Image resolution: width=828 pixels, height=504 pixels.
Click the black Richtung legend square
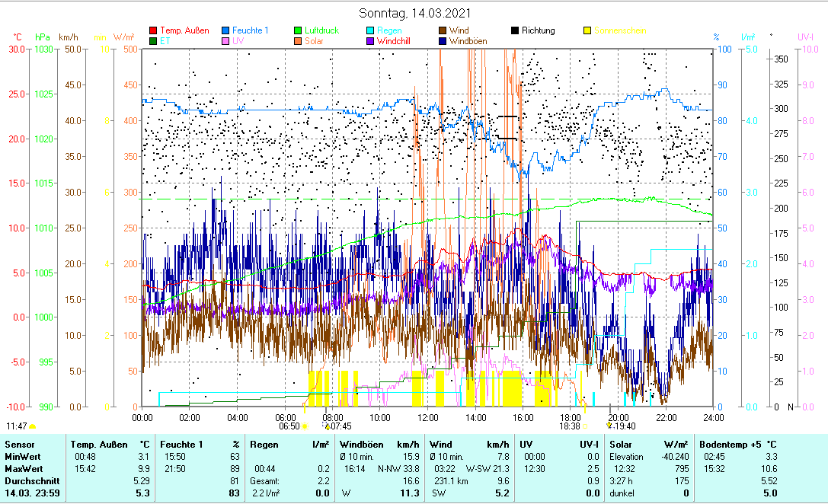click(x=516, y=31)
